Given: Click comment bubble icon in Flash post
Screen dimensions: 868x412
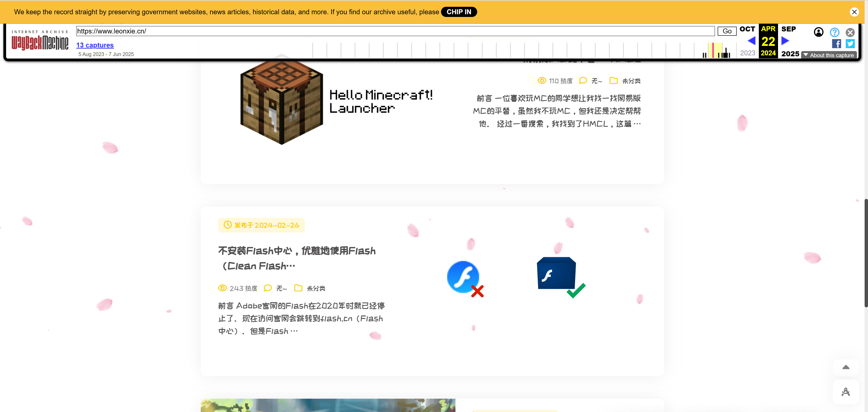Looking at the screenshot, I should pos(268,288).
